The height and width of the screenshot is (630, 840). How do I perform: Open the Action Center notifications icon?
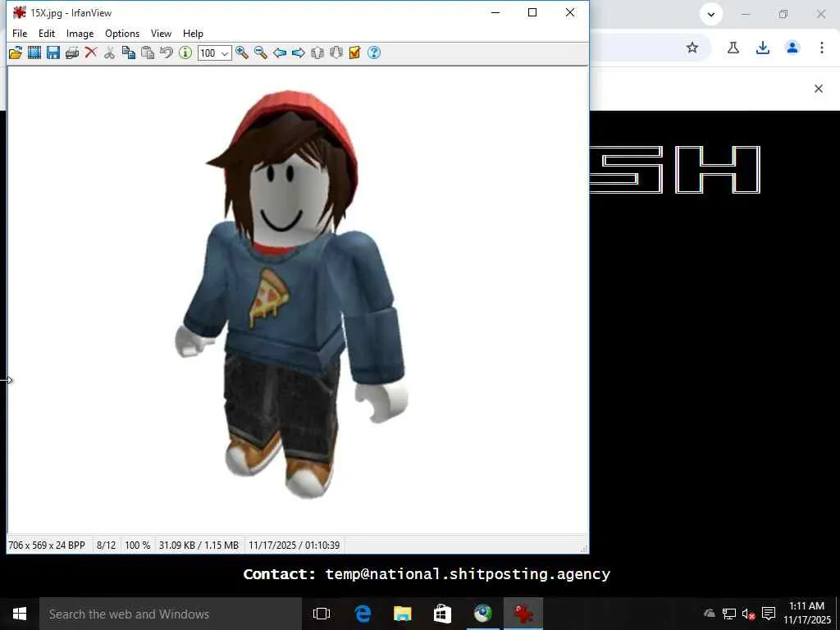click(x=769, y=614)
